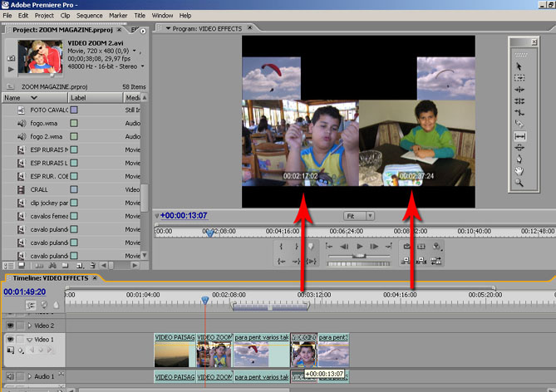
Task: Mute the Audio 1 track speaker
Action: point(10,376)
